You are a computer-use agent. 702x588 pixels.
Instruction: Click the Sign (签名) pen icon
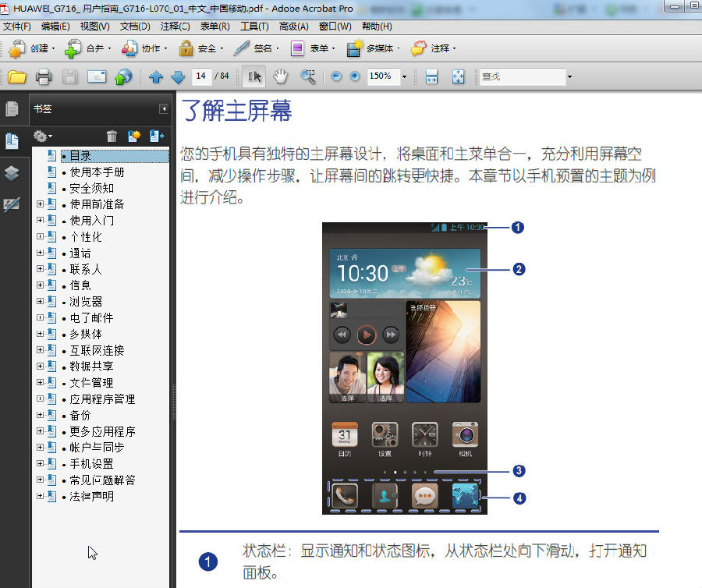[241, 48]
